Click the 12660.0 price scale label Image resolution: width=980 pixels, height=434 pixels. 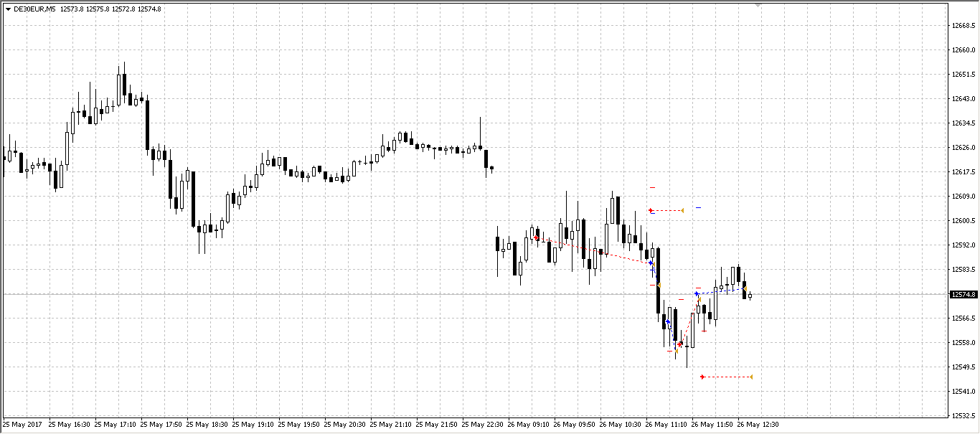tap(963, 50)
